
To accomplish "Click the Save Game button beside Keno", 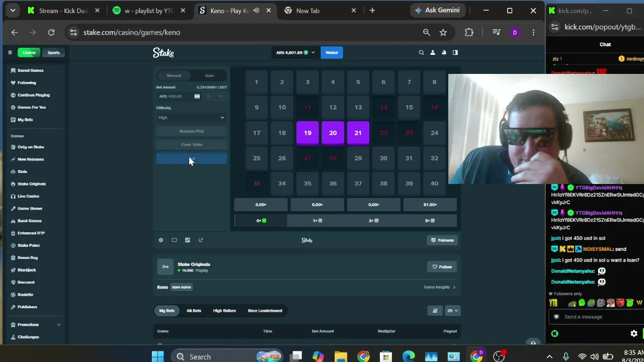I will 182,287.
